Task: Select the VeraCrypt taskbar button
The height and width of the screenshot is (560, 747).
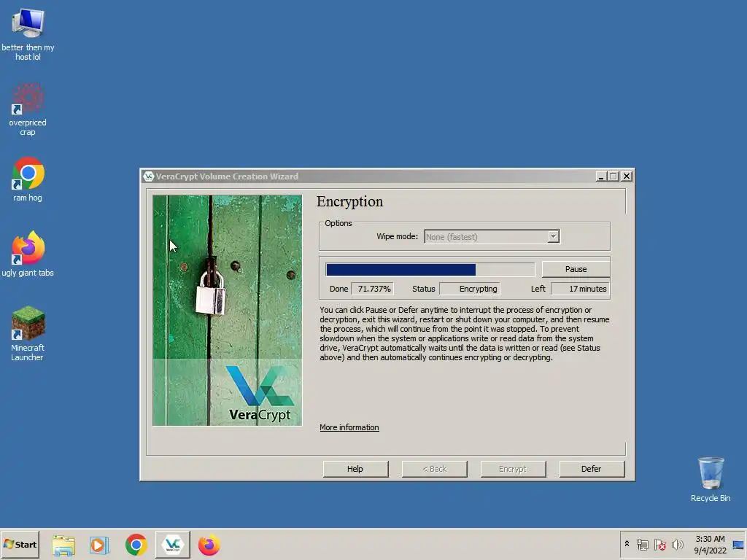Action: click(172, 545)
